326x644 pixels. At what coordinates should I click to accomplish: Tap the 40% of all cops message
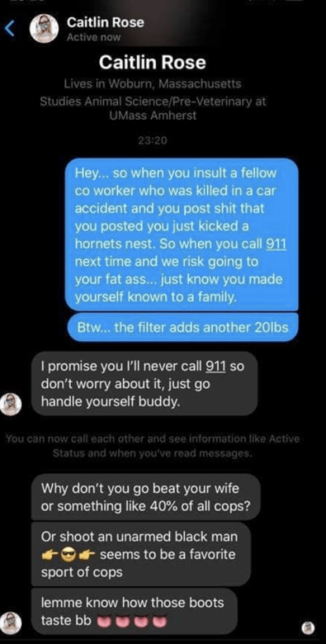[x=146, y=496]
